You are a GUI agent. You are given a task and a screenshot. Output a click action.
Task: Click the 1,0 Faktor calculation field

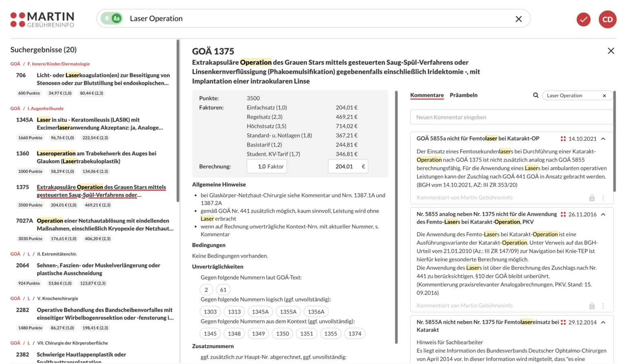267,167
